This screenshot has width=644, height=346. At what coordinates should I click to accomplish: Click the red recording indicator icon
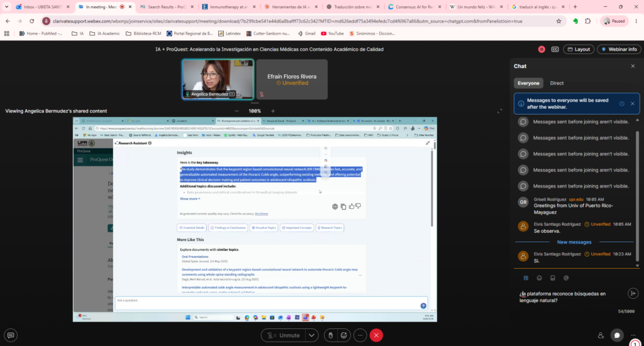pyautogui.click(x=541, y=49)
